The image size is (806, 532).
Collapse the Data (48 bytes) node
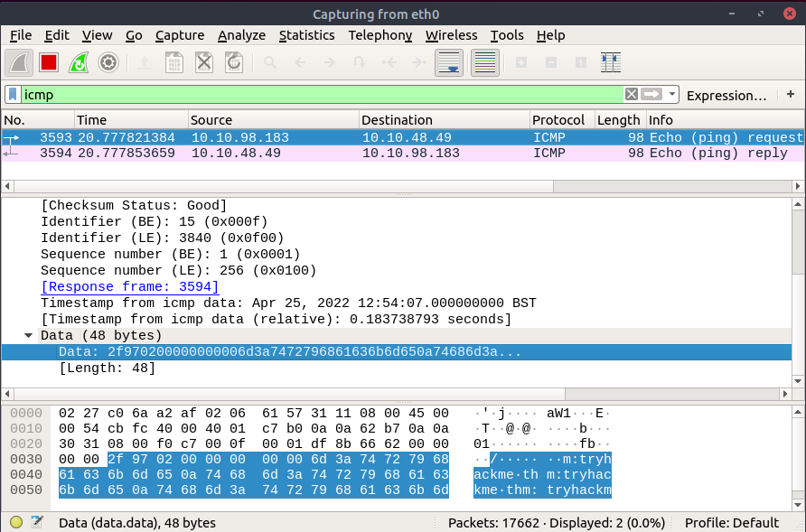point(29,336)
